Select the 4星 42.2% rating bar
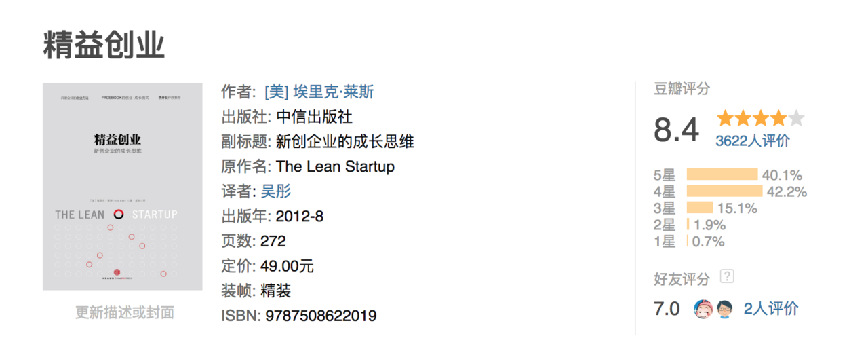This screenshot has height=353, width=868. pyautogui.click(x=724, y=191)
